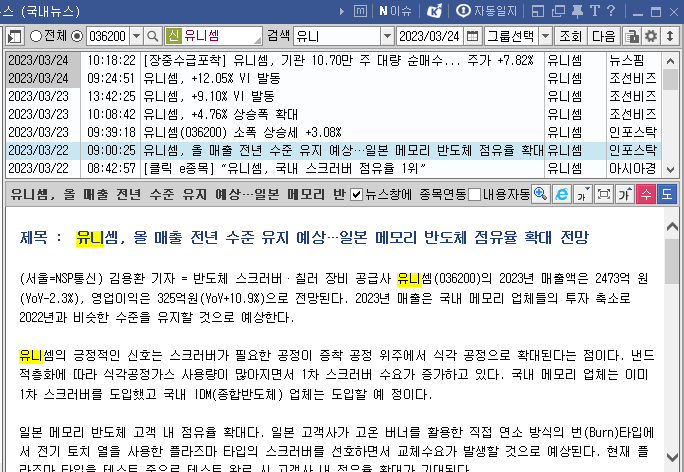Toggle the 내용자동 checkbox
The height and width of the screenshot is (472, 684).
474,195
